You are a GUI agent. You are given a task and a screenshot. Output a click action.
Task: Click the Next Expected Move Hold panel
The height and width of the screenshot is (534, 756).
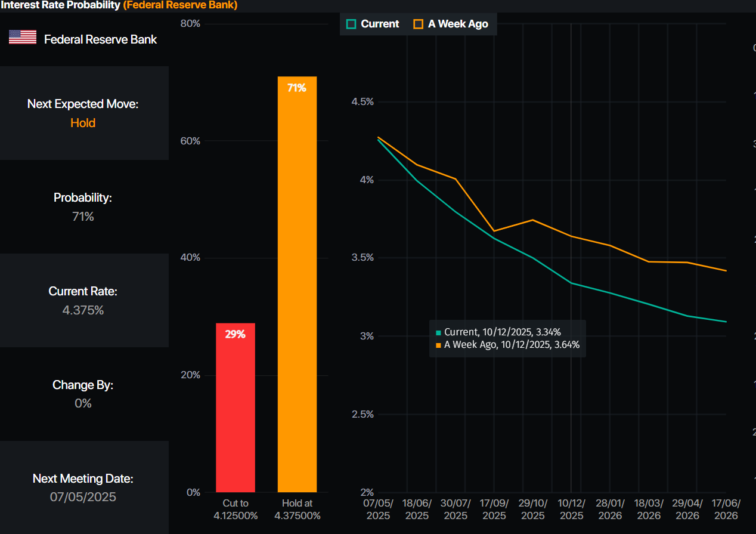[x=83, y=113]
